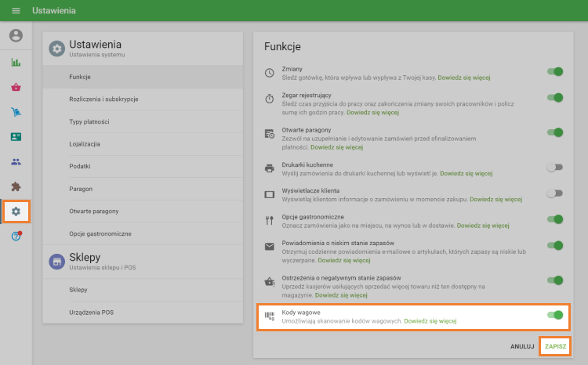588x365 pixels.
Task: Turn on Wyświetlacze klienta toggle
Action: (555, 193)
